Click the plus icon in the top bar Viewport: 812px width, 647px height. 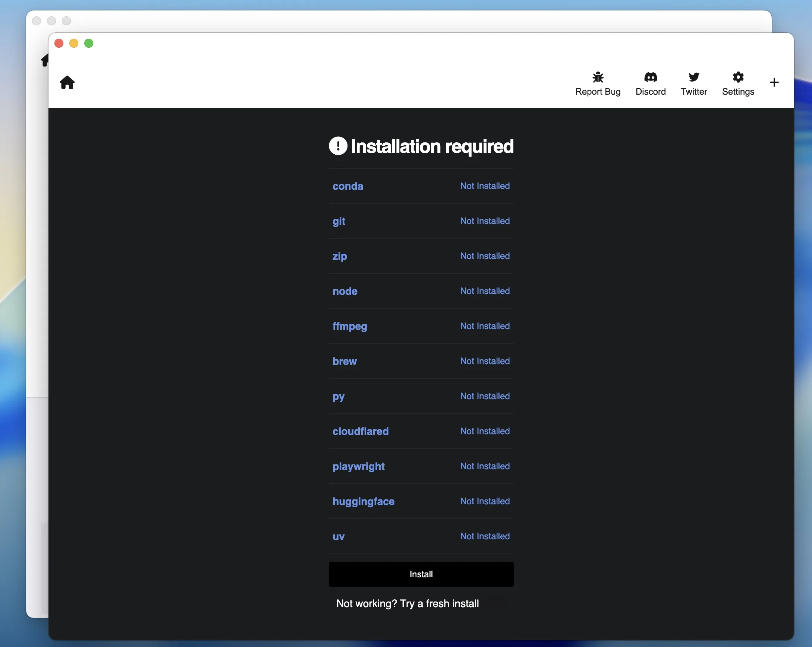pos(774,82)
